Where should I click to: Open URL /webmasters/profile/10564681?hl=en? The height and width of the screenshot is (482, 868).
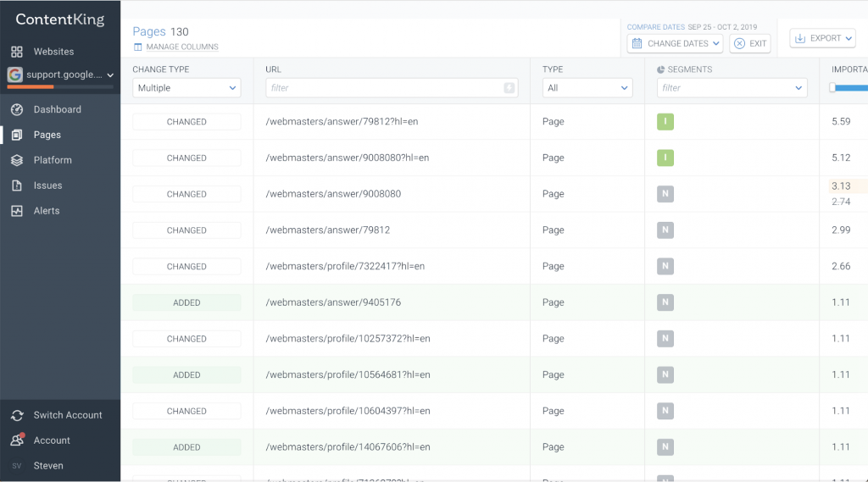(x=348, y=374)
